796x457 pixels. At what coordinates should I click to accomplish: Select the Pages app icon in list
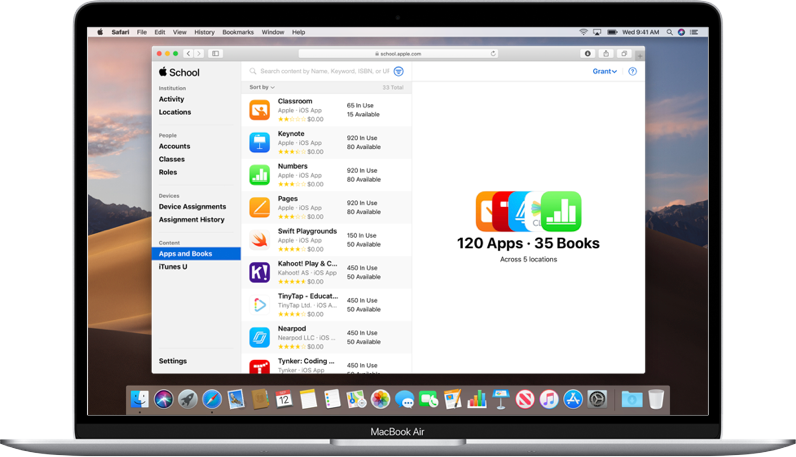pyautogui.click(x=259, y=208)
